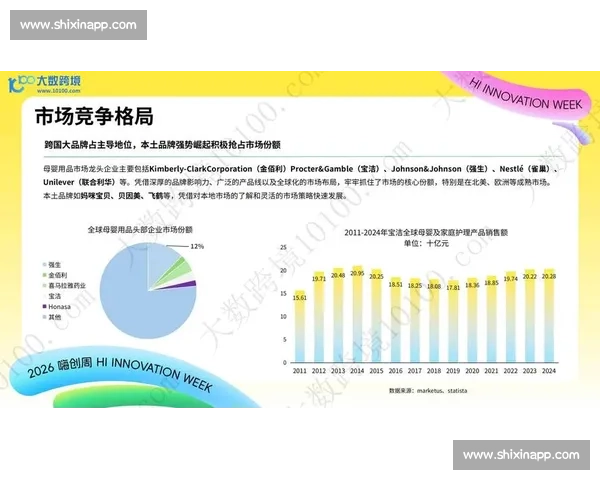
Task: Click the 妈咪宝贝、贝因美、飞鹤 brand names
Action: [x=121, y=196]
